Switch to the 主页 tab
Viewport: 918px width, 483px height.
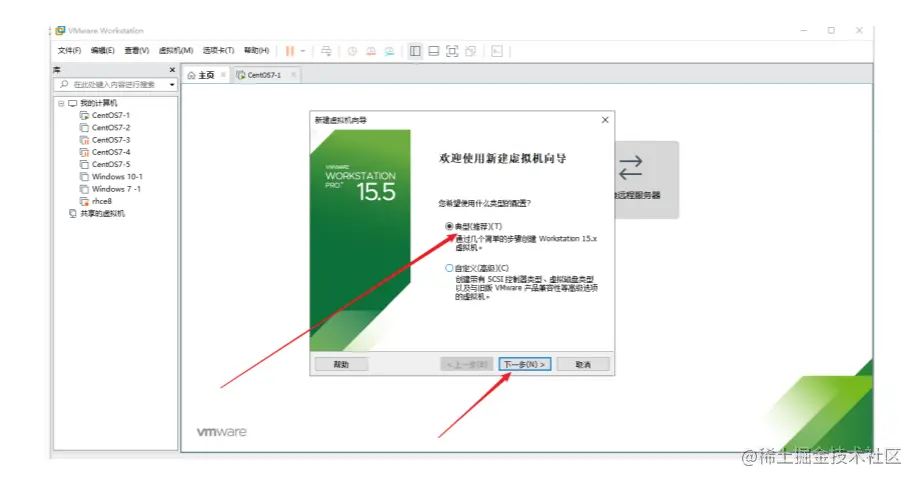pos(206,75)
